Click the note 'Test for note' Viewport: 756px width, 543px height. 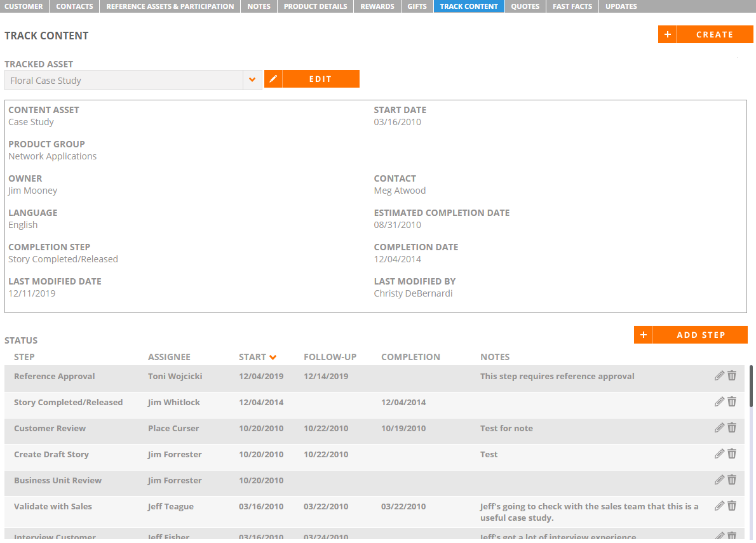click(x=507, y=428)
